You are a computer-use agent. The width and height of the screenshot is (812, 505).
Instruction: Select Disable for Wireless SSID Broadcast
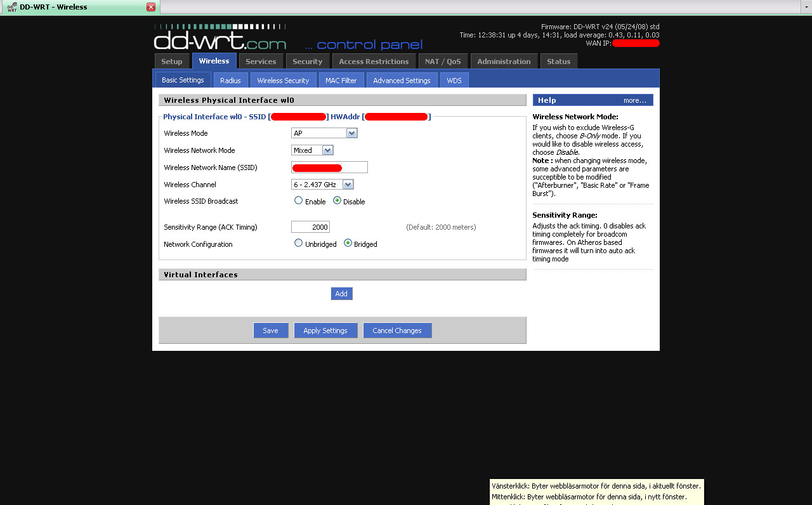point(337,200)
